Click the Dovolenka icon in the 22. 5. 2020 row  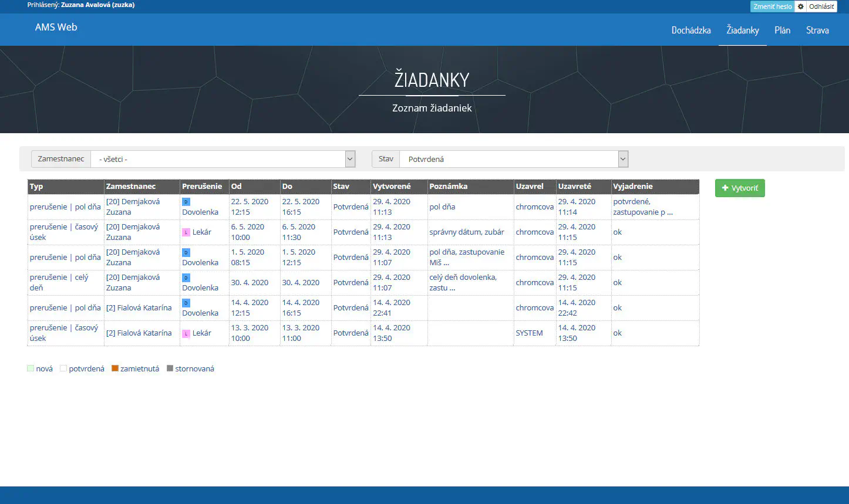coord(186,202)
